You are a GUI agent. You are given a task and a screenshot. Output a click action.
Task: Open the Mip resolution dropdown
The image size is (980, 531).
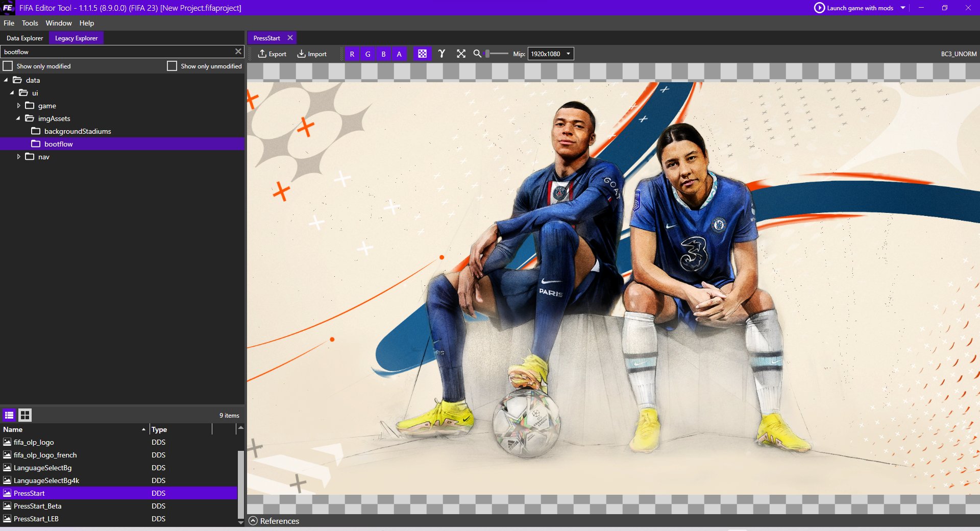[x=568, y=54]
